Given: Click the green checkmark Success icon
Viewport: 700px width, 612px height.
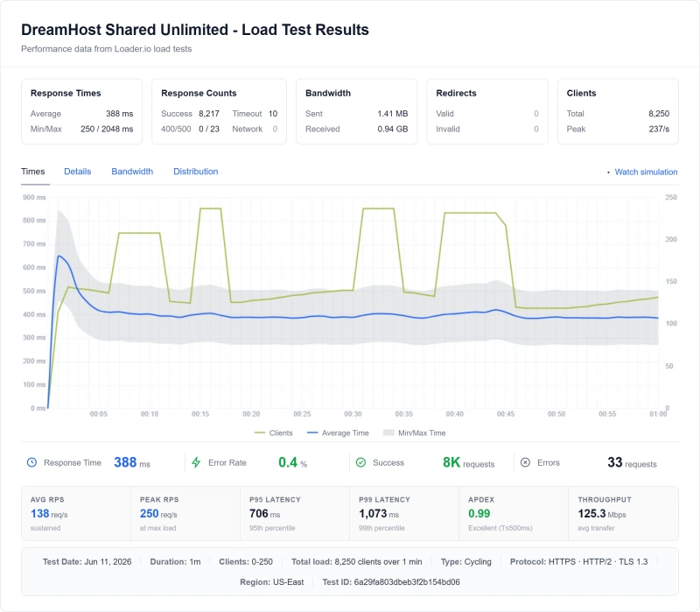Looking at the screenshot, I should [x=360, y=462].
